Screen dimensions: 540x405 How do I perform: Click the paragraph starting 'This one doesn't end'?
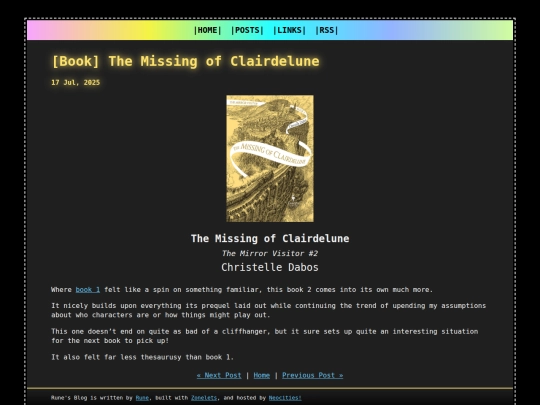click(265, 336)
